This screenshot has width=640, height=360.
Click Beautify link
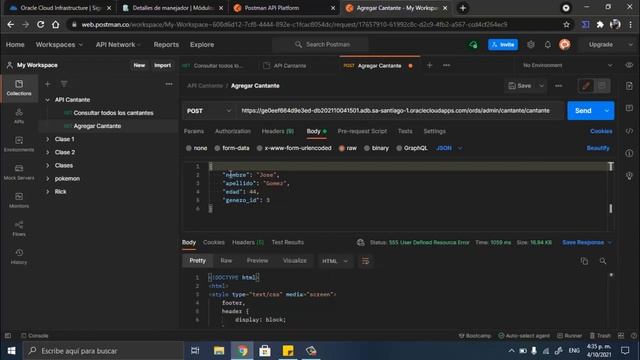(598, 148)
